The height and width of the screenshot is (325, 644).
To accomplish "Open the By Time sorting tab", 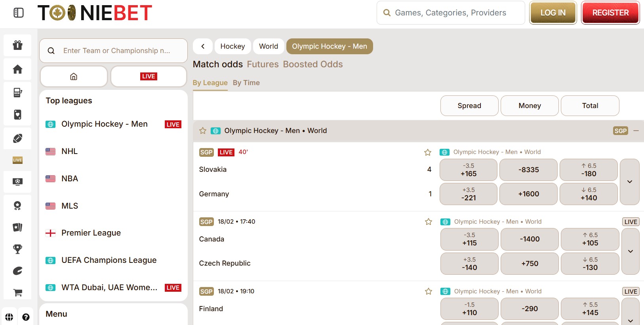I will pyautogui.click(x=246, y=83).
